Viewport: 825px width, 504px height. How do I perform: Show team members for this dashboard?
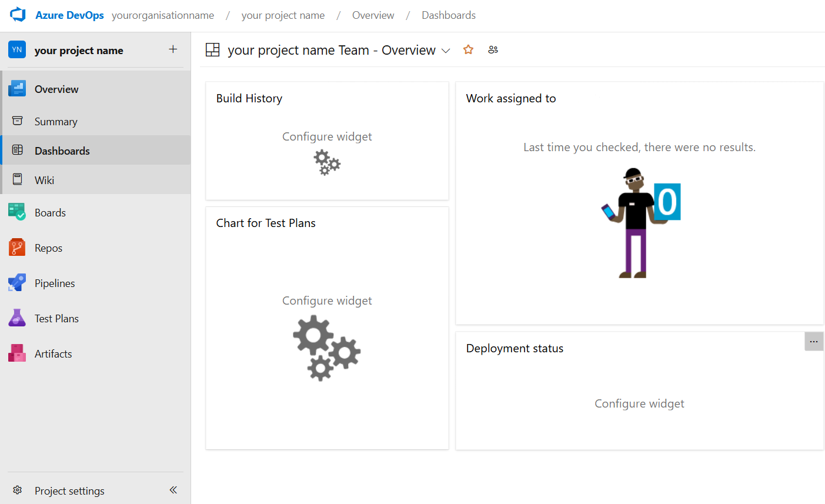click(493, 49)
